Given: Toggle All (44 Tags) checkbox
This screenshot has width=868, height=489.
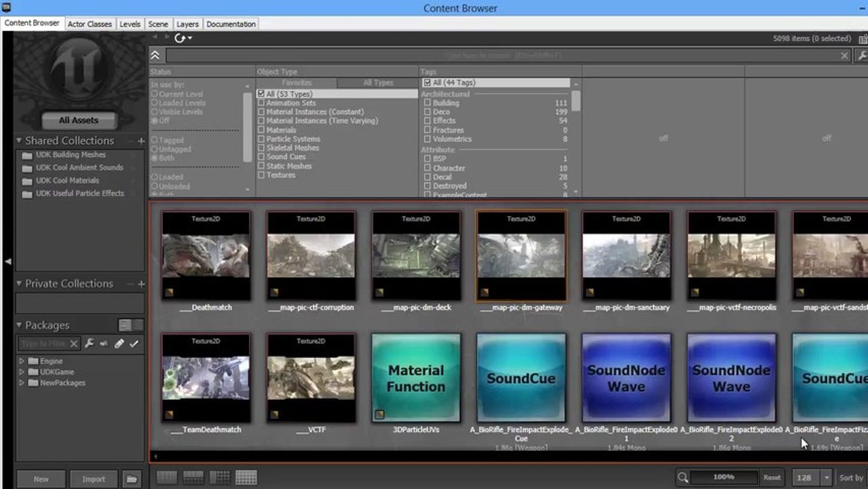Looking at the screenshot, I should coord(428,83).
